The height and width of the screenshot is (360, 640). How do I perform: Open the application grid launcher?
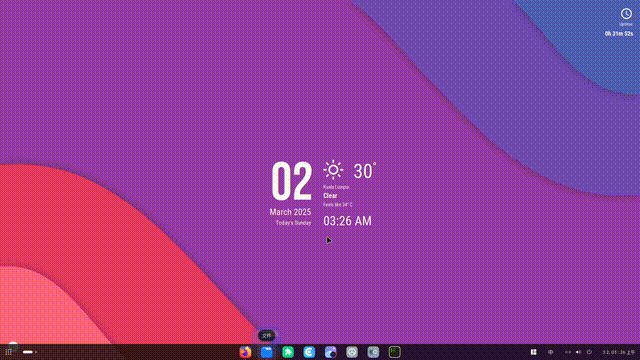click(8, 352)
